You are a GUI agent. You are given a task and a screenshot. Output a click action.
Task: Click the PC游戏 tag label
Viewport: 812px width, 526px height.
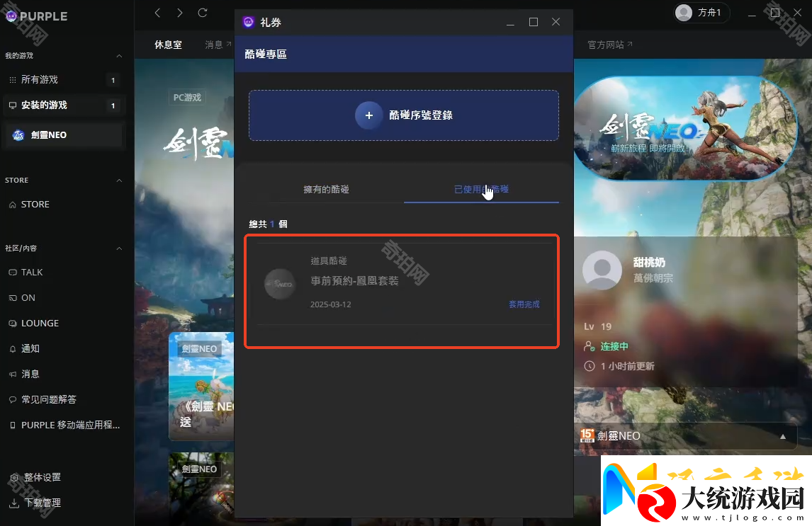[187, 97]
